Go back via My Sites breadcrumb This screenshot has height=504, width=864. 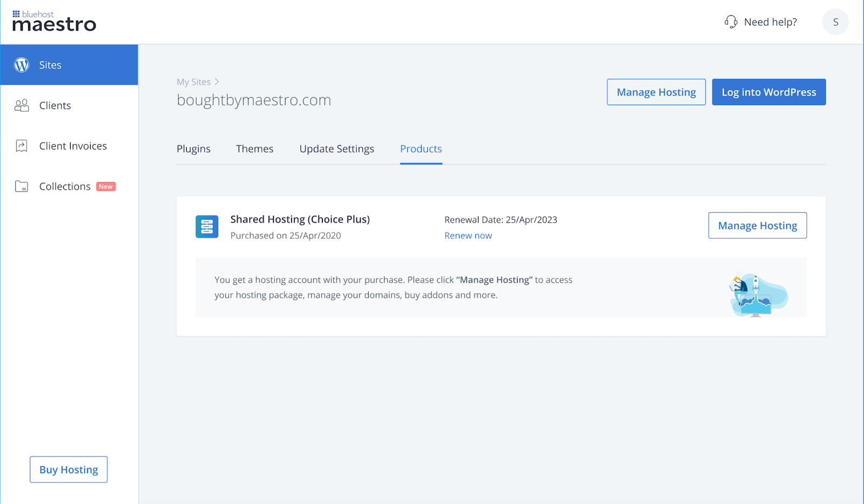[194, 82]
